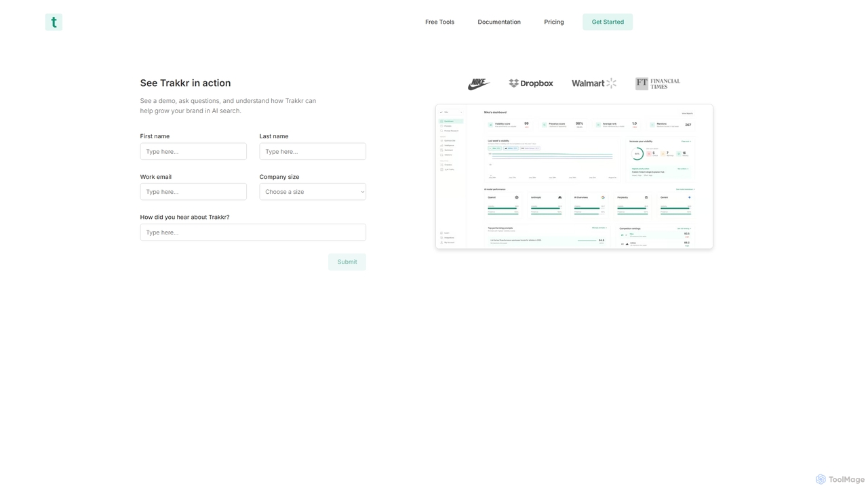The height and width of the screenshot is (488, 868).
Task: Expand the Company size dropdown
Action: pos(313,192)
